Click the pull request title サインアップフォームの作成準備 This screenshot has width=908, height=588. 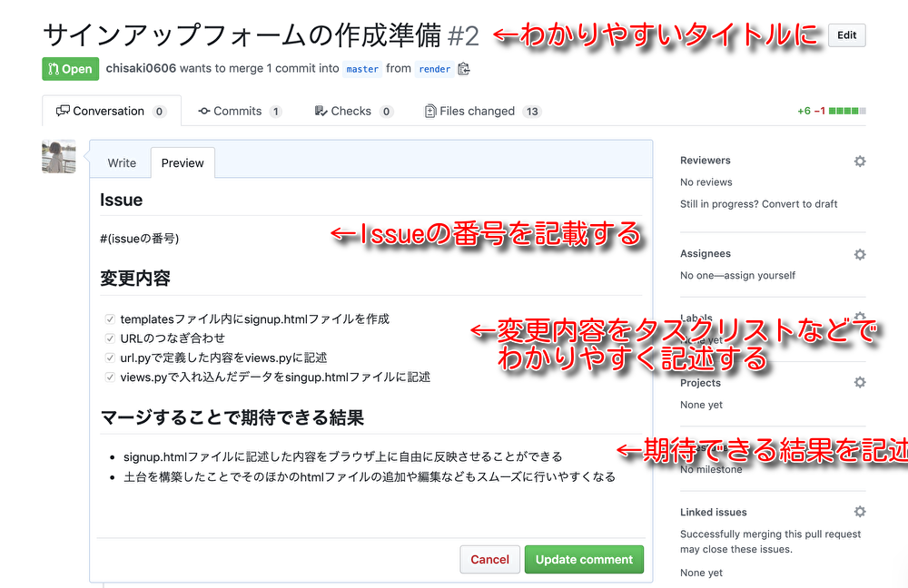[242, 35]
